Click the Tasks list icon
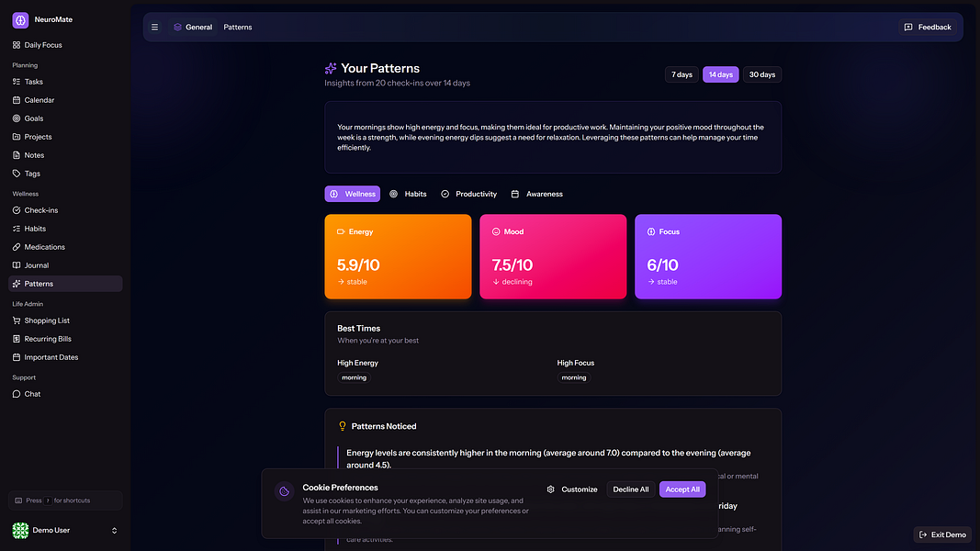The height and width of the screenshot is (551, 980). pyautogui.click(x=17, y=82)
